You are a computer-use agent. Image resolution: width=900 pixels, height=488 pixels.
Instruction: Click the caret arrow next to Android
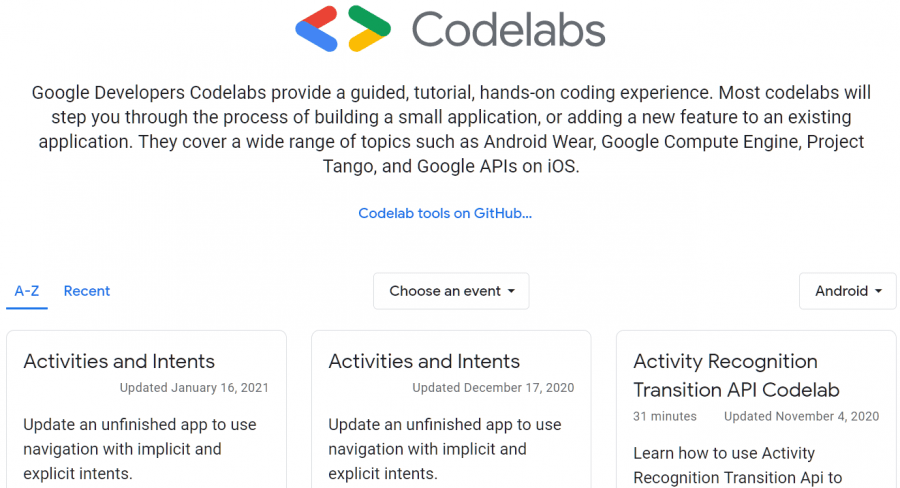(x=879, y=292)
